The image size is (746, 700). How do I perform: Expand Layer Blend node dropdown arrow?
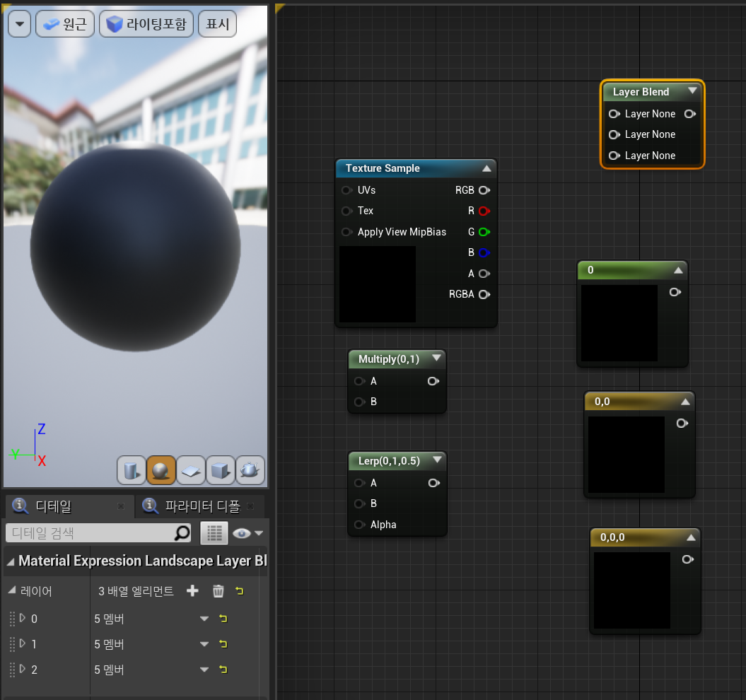point(692,91)
